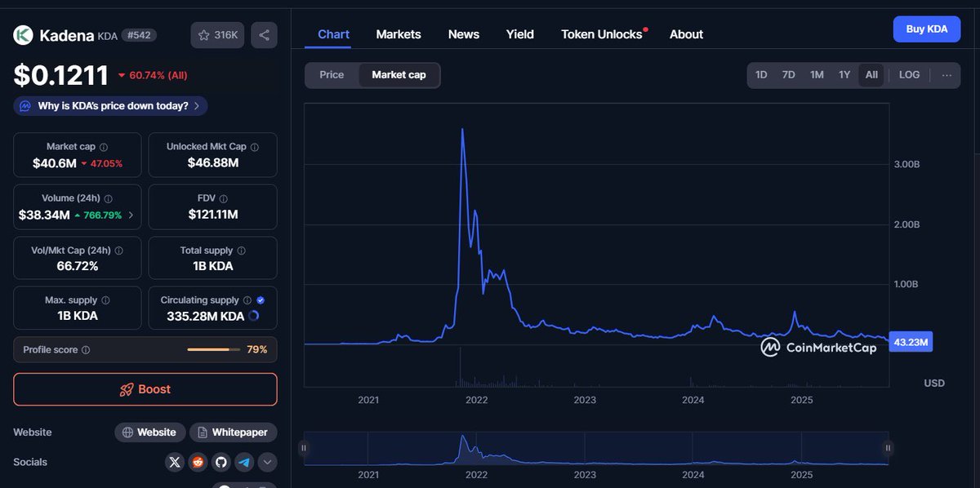Click the info icon next to Total supply

pos(241,251)
